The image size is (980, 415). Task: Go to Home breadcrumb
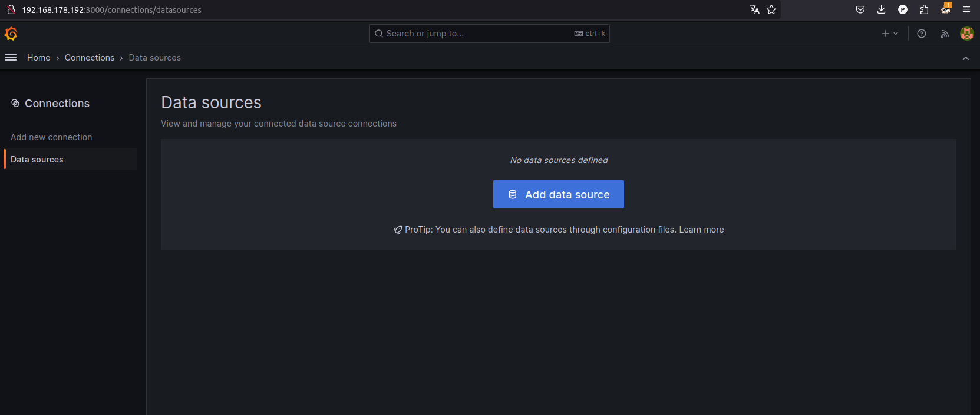click(38, 58)
